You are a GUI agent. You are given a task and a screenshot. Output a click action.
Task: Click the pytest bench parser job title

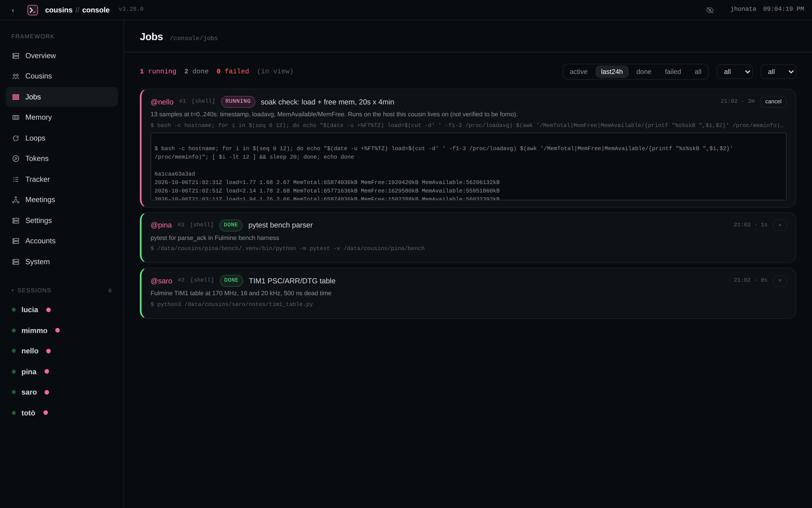tap(281, 225)
